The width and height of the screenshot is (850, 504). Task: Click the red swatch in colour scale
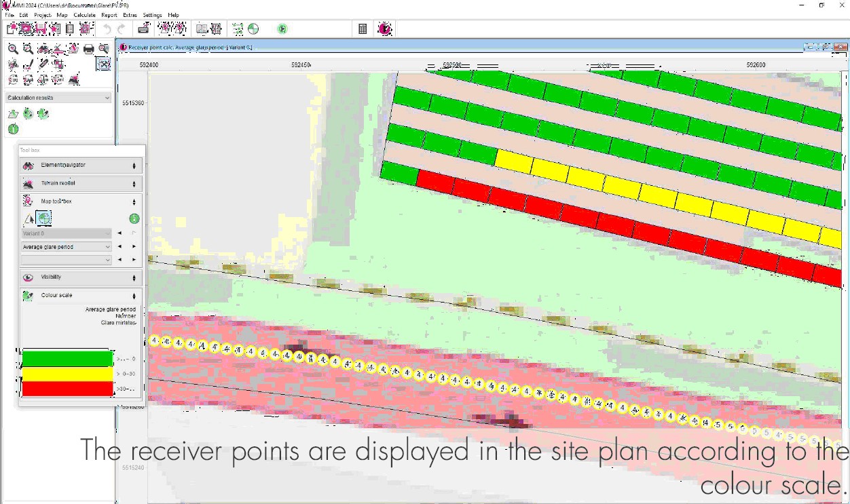pos(67,389)
